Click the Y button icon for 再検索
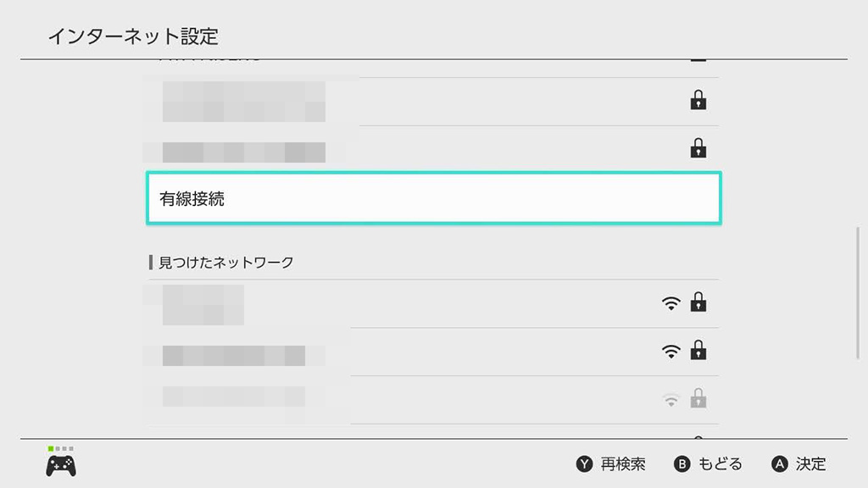This screenshot has width=868, height=488. coord(584,463)
